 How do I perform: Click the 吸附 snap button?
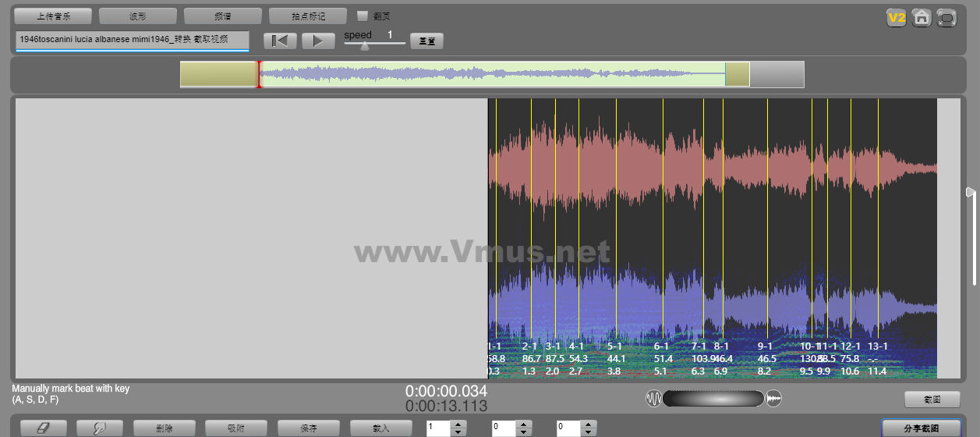(x=236, y=428)
